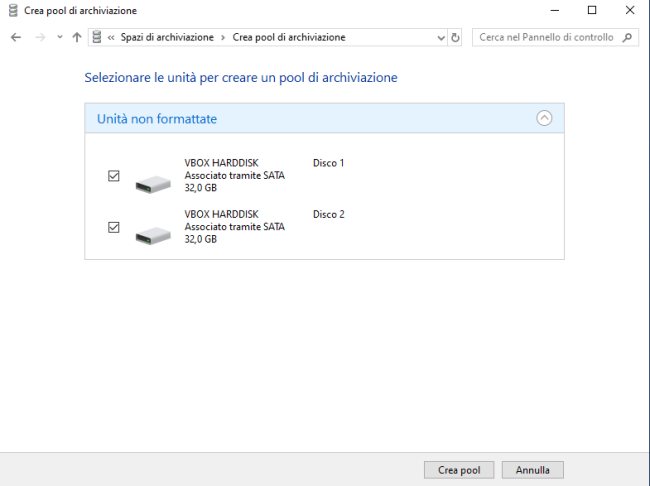Click the 'Crea pool' button
Viewport: 650px width, 486px height.
(x=459, y=470)
